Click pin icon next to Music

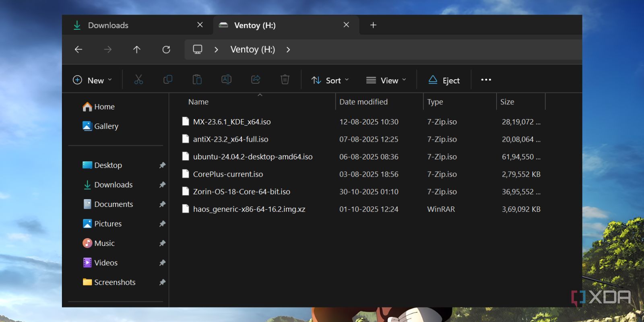click(x=162, y=243)
